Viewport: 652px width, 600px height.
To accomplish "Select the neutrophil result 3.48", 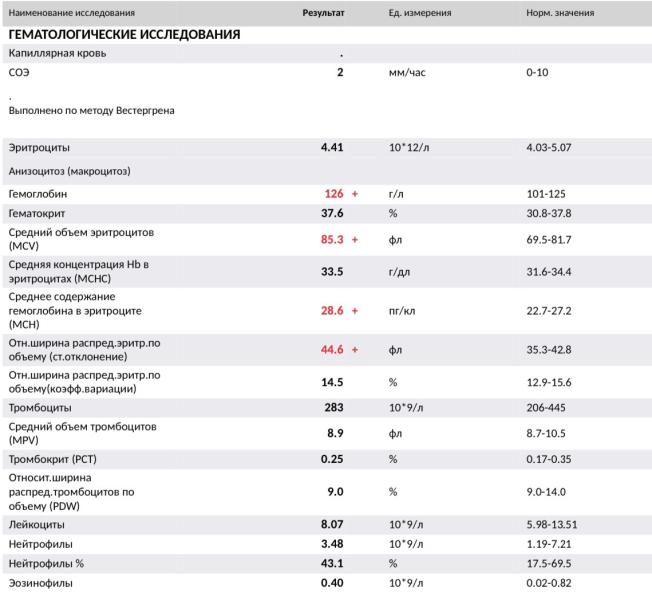I will [x=332, y=544].
